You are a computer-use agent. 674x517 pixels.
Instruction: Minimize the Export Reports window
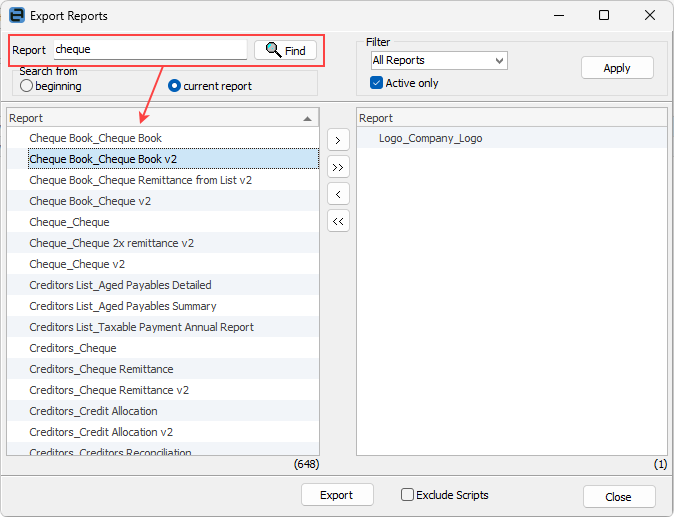pyautogui.click(x=559, y=15)
